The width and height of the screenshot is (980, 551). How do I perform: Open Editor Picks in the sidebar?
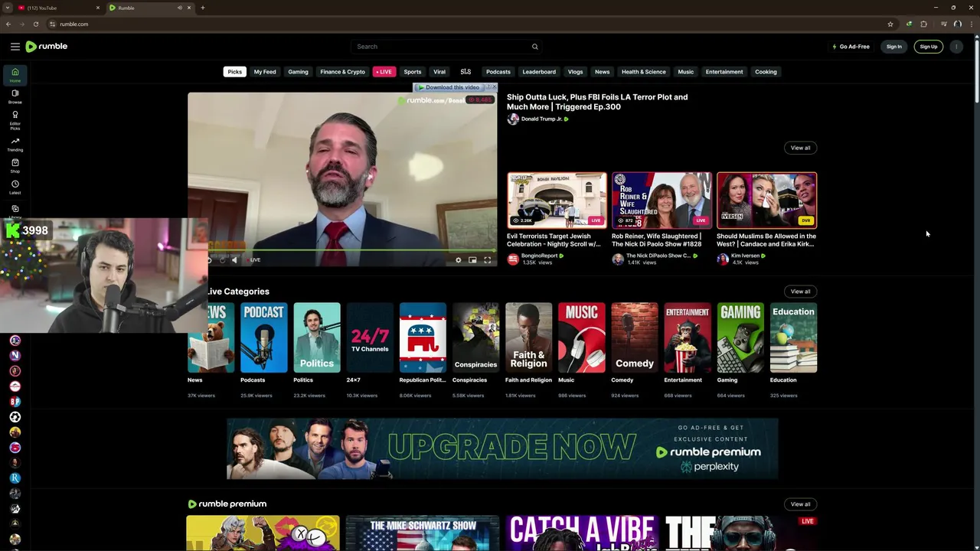15,119
